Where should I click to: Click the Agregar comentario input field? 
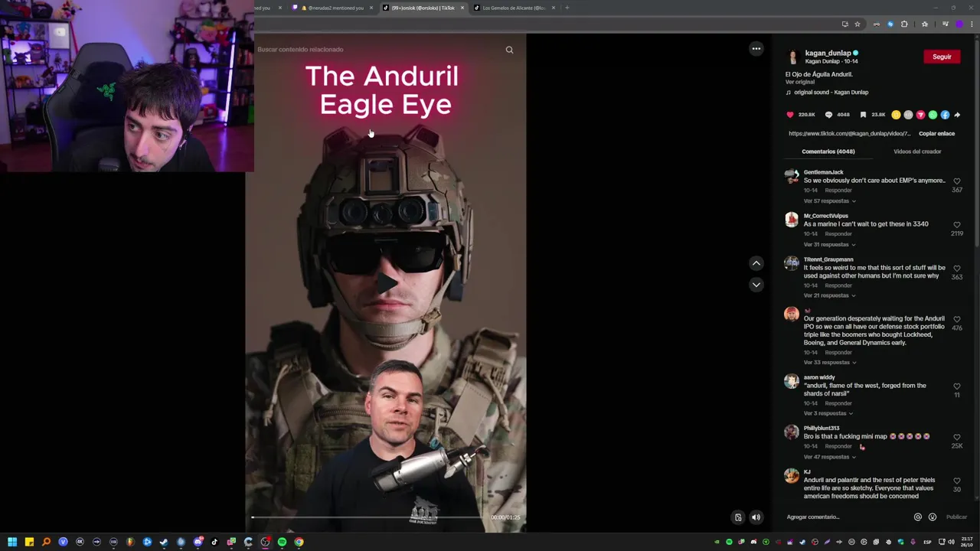coord(846,517)
